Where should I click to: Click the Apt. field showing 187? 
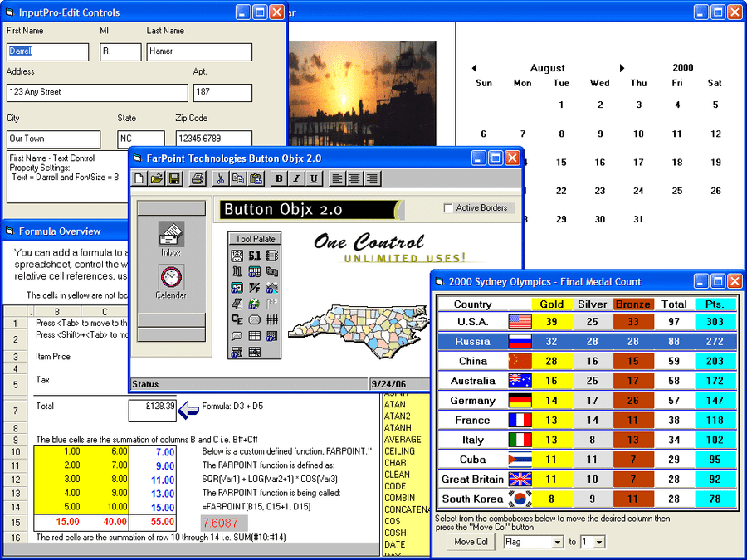(x=222, y=92)
